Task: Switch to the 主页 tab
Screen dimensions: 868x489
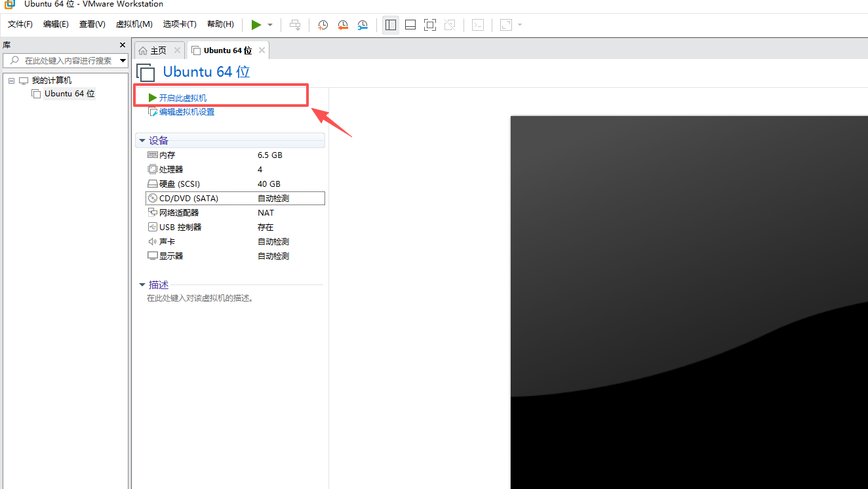Action: (158, 50)
